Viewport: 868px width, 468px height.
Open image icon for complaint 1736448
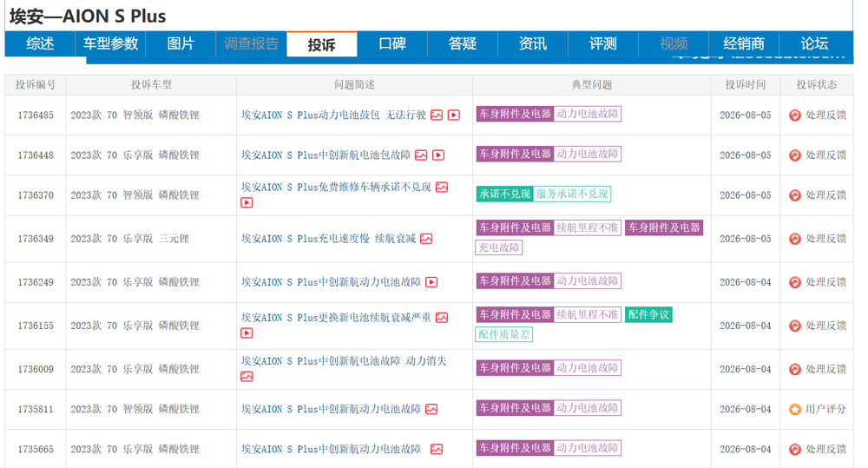coord(421,155)
